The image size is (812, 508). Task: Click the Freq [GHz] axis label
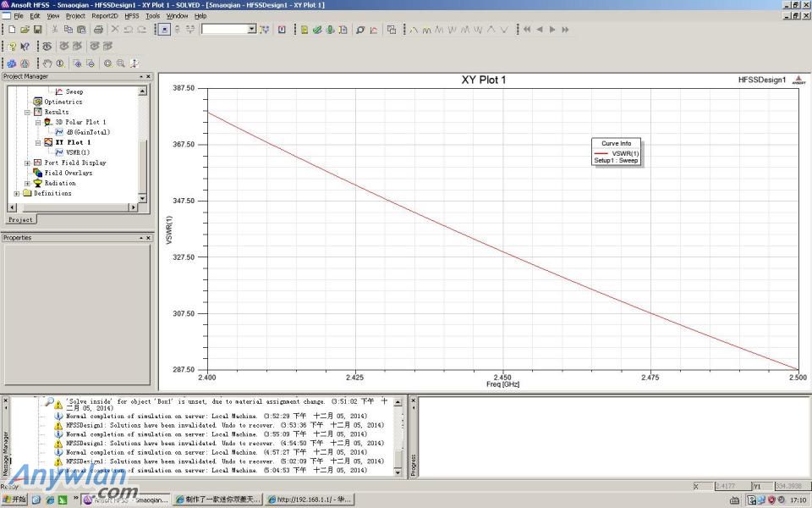[502, 384]
